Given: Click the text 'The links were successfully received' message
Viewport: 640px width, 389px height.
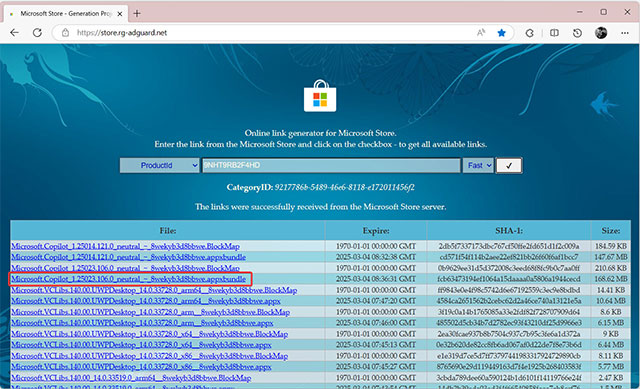Looking at the screenshot, I should (x=320, y=207).
